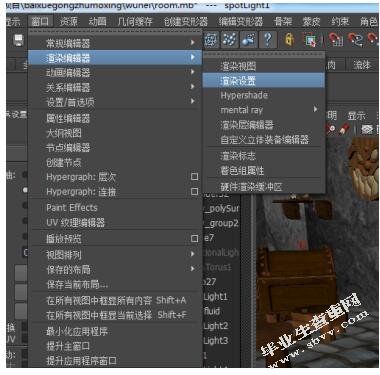This screenshot has height=375, width=380.
Task: Choose 自定义立体装备编辑器
Action: click(264, 140)
